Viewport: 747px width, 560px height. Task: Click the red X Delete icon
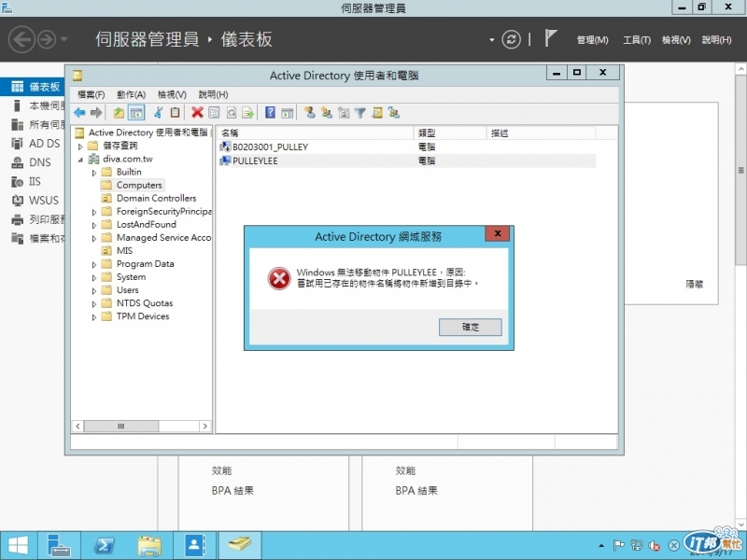(197, 113)
